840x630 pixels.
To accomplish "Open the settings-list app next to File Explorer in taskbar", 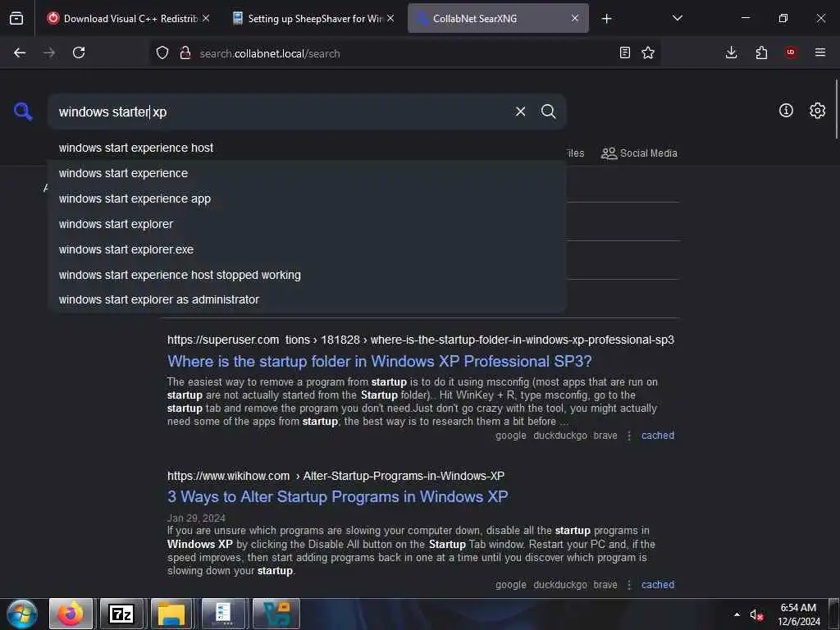I will pyautogui.click(x=223, y=614).
